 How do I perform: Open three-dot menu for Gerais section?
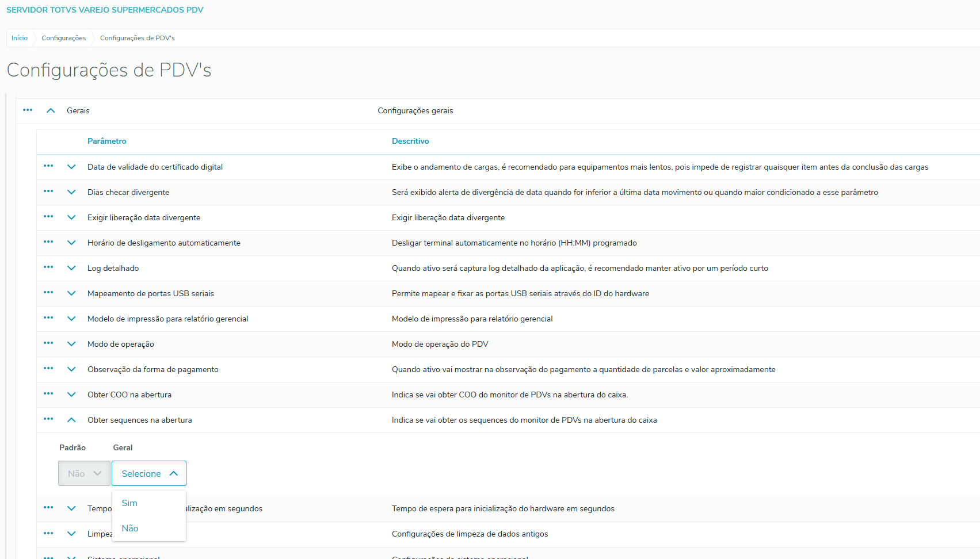click(28, 110)
